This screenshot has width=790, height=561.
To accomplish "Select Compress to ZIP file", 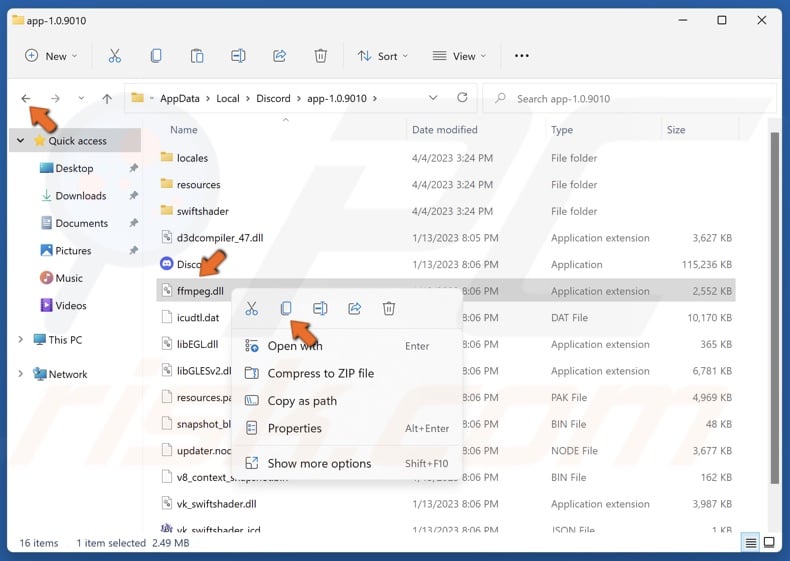I will (x=320, y=373).
